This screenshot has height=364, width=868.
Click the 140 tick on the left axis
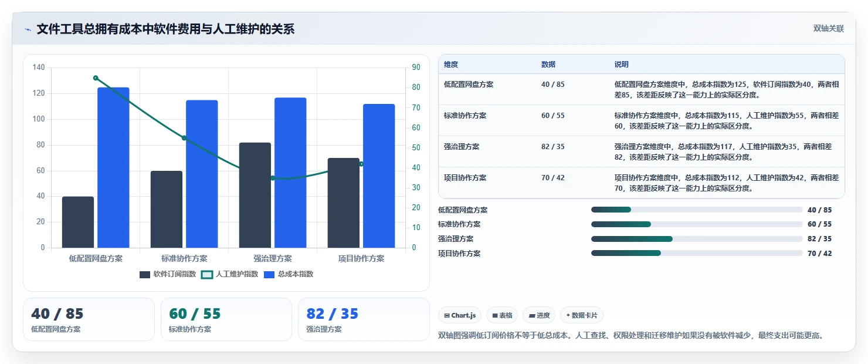[39, 68]
